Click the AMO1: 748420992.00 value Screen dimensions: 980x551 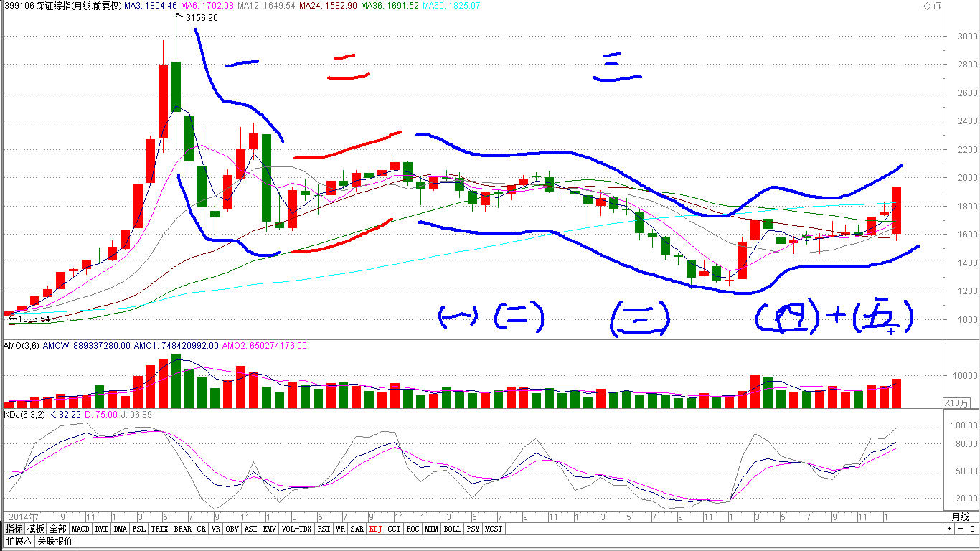(176, 346)
